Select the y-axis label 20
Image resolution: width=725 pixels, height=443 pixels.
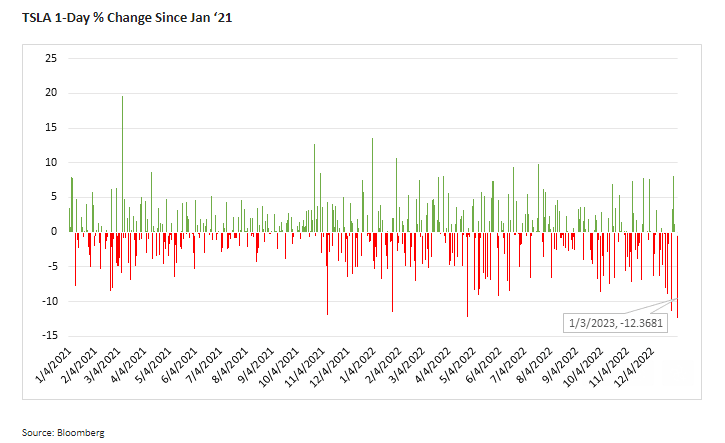click(x=51, y=93)
